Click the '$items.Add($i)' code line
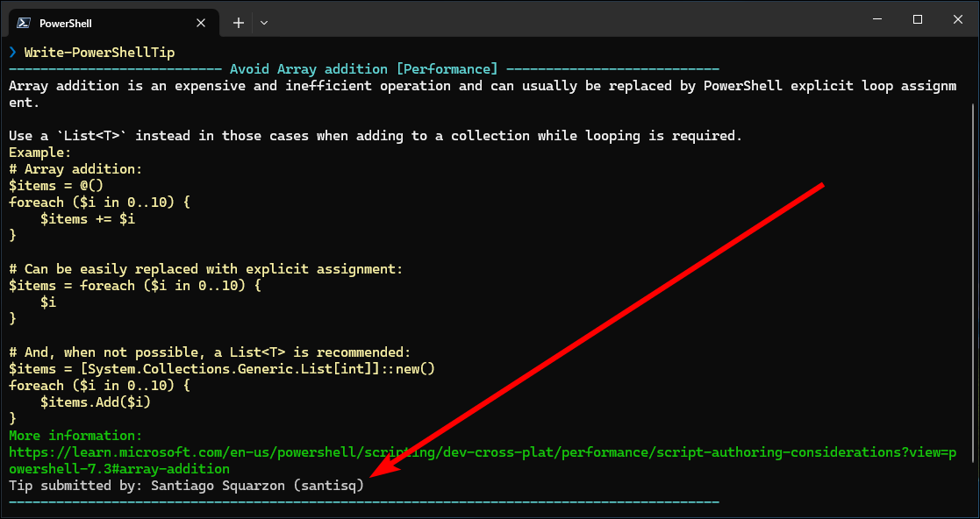The height and width of the screenshot is (519, 980). click(x=96, y=402)
